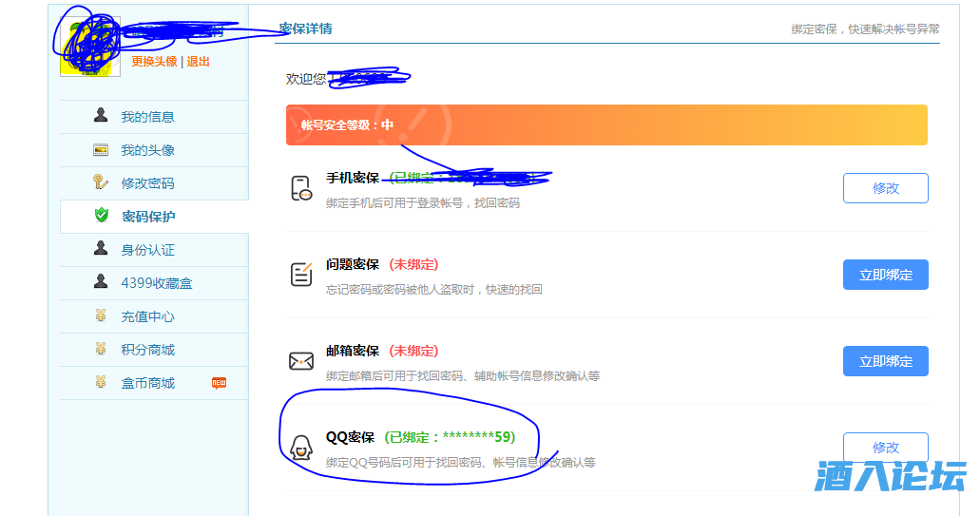The width and height of the screenshot is (980, 516).
Task: Click 更换头像 link
Action: click(x=154, y=61)
